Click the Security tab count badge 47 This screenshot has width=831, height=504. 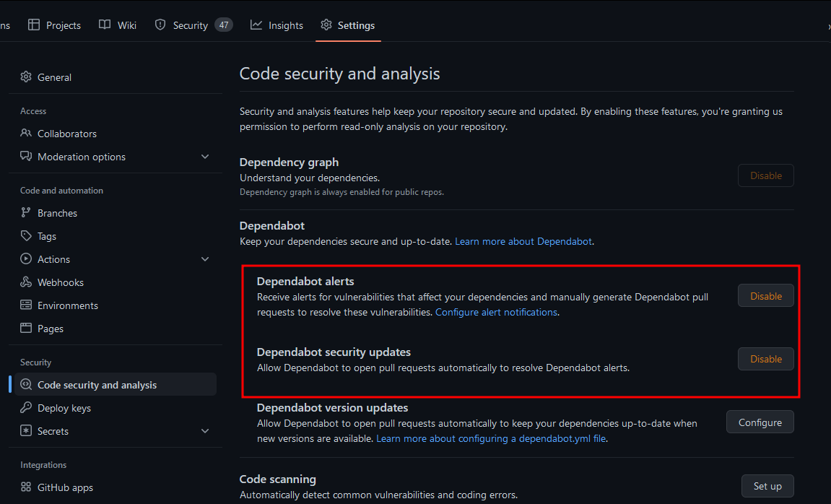click(224, 25)
